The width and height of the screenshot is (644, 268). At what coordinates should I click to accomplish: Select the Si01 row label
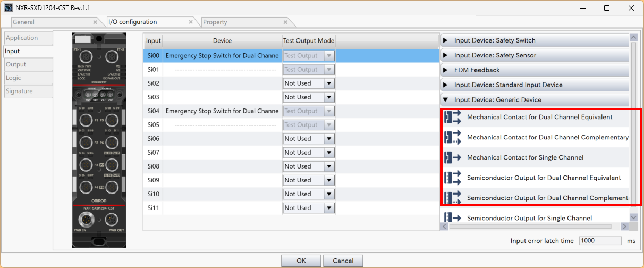153,70
